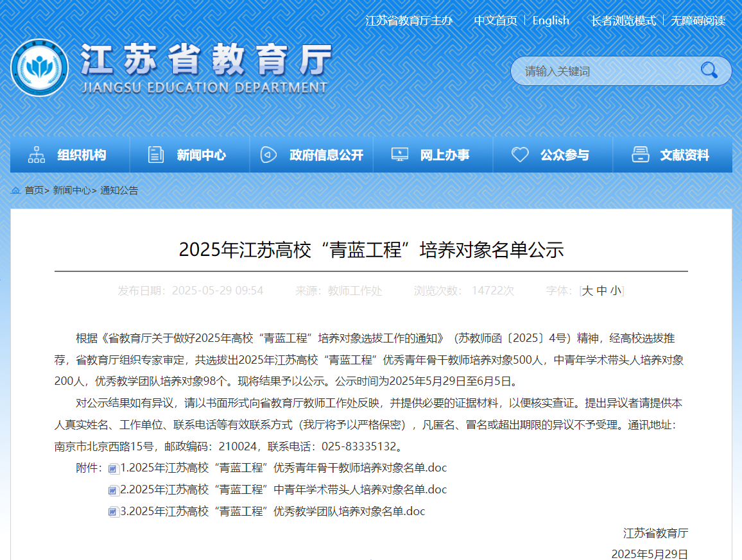
Task: Focus the 请输入关键词 search field
Action: click(x=606, y=71)
